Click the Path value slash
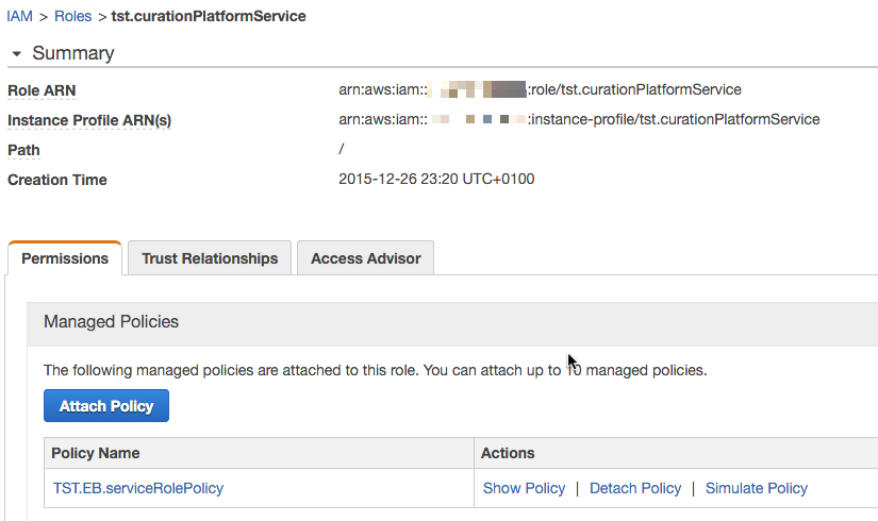878x521 pixels. click(342, 150)
